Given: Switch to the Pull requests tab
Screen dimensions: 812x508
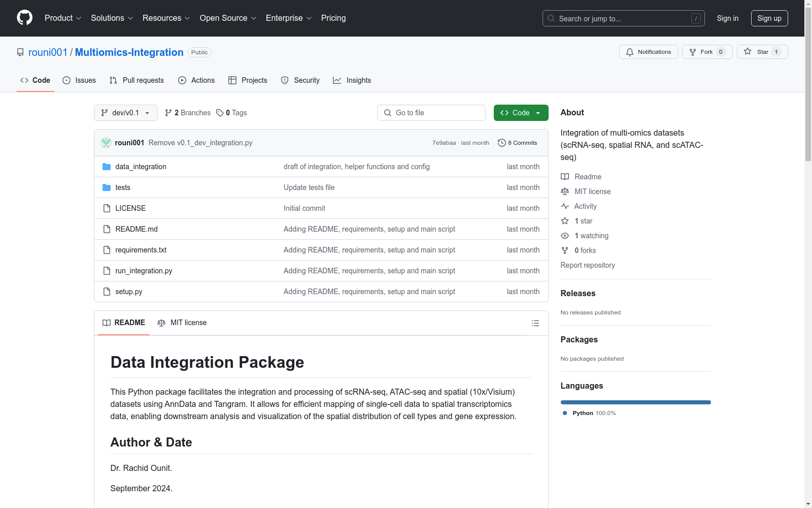Looking at the screenshot, I should [x=137, y=80].
